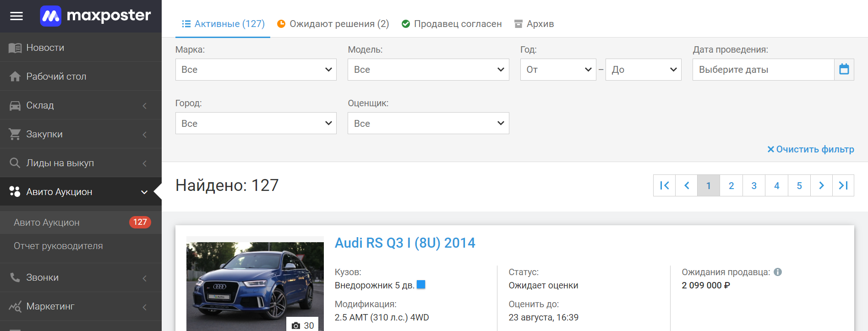868x331 pixels.
Task: Click the photo count camera icon
Action: (x=296, y=326)
